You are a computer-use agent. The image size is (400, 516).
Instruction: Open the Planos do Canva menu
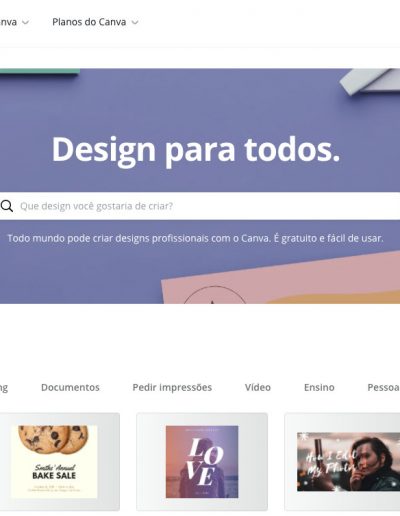pos(89,22)
